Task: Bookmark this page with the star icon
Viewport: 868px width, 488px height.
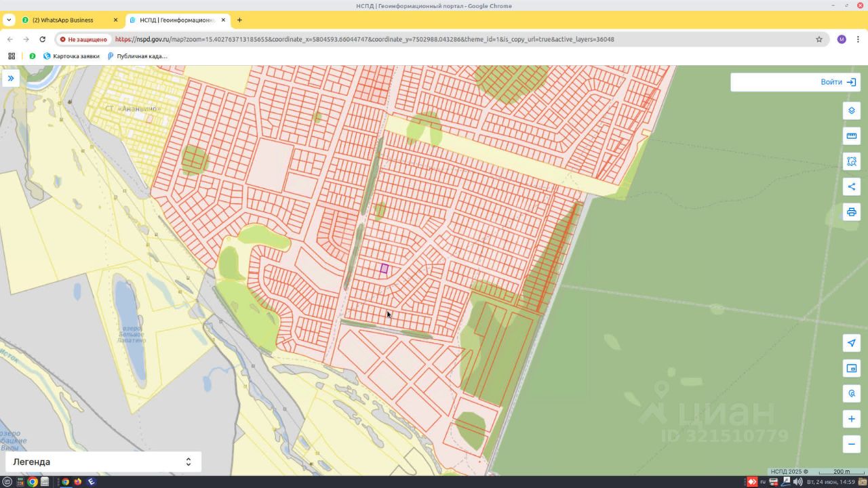Action: [x=819, y=39]
